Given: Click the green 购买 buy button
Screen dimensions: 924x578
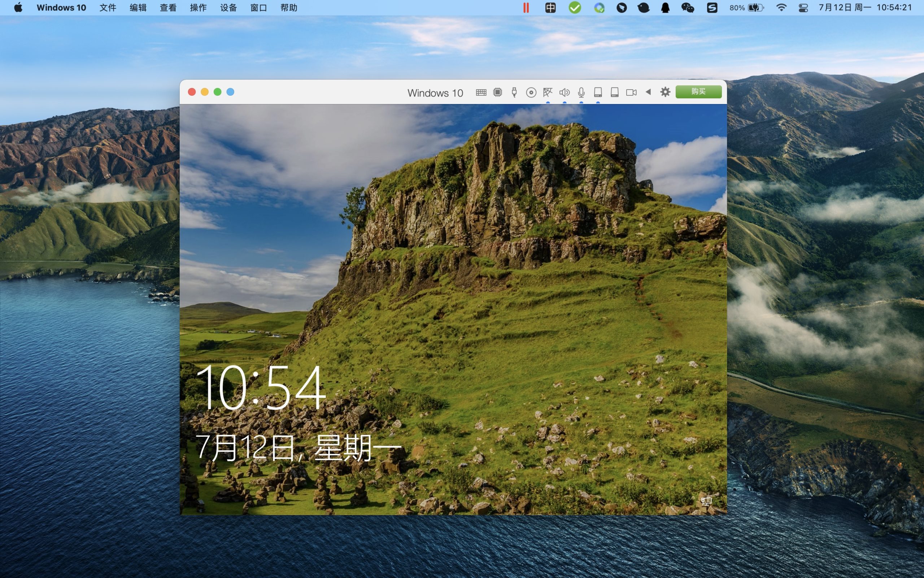Looking at the screenshot, I should tap(698, 91).
